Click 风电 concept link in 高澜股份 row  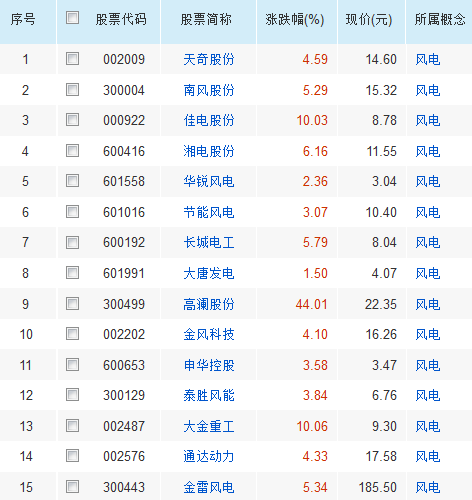point(428,304)
